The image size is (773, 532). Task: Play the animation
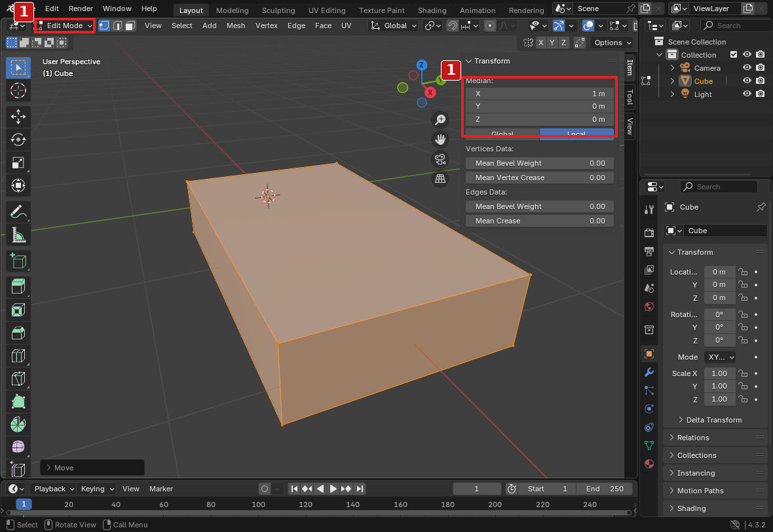point(333,489)
